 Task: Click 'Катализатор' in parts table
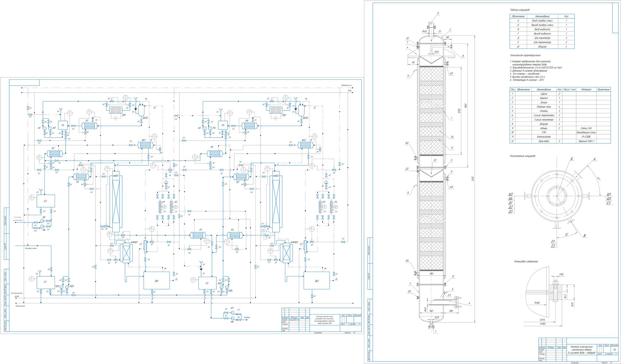[544, 137]
